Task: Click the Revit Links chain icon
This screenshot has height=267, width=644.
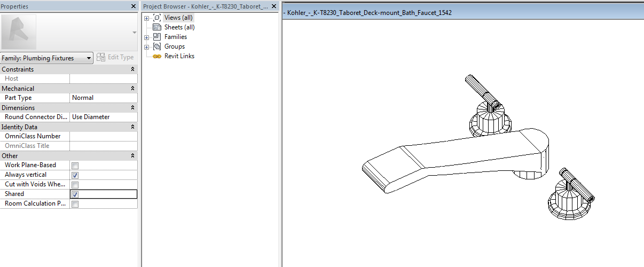Action: (157, 56)
